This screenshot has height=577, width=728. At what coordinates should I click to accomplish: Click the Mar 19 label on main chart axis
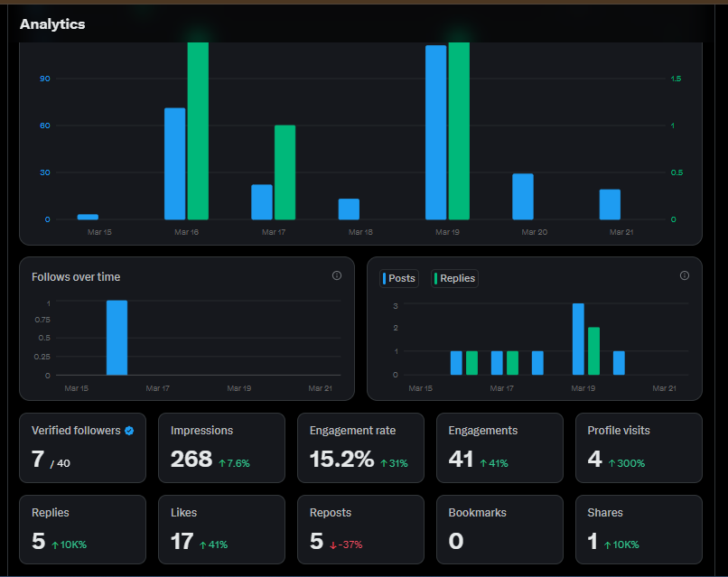448,232
